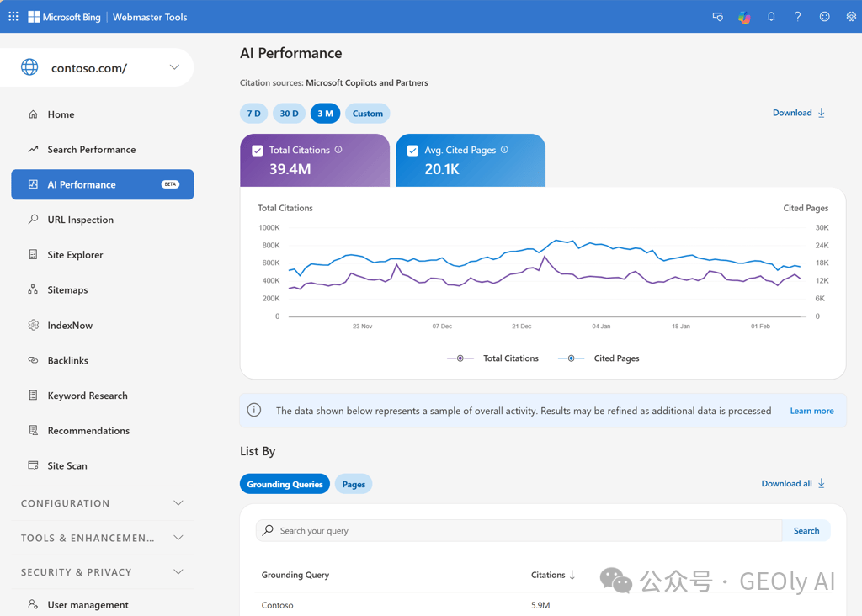Click the User management person icon
The image size is (862, 616).
(x=33, y=604)
